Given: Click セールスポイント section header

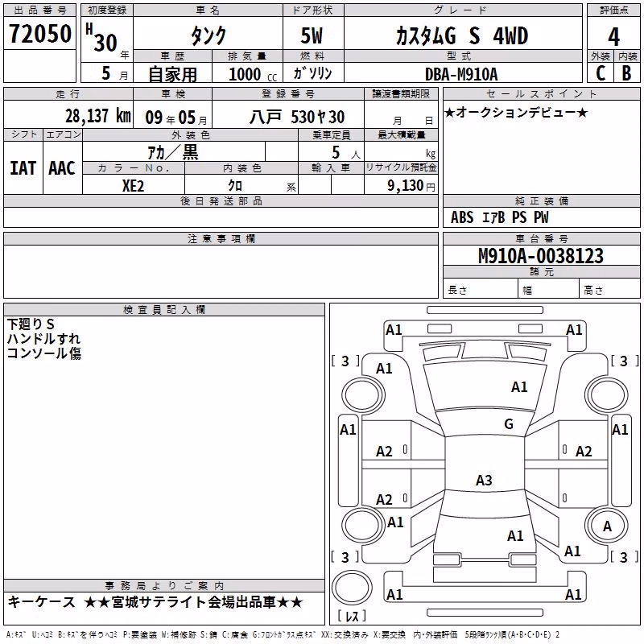Looking at the screenshot, I should click(x=541, y=93).
